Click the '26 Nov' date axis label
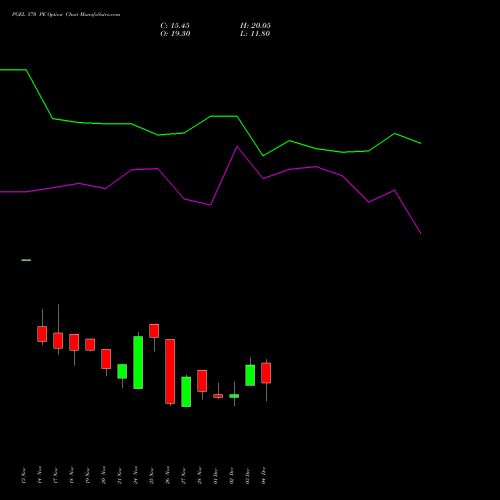 point(168,475)
